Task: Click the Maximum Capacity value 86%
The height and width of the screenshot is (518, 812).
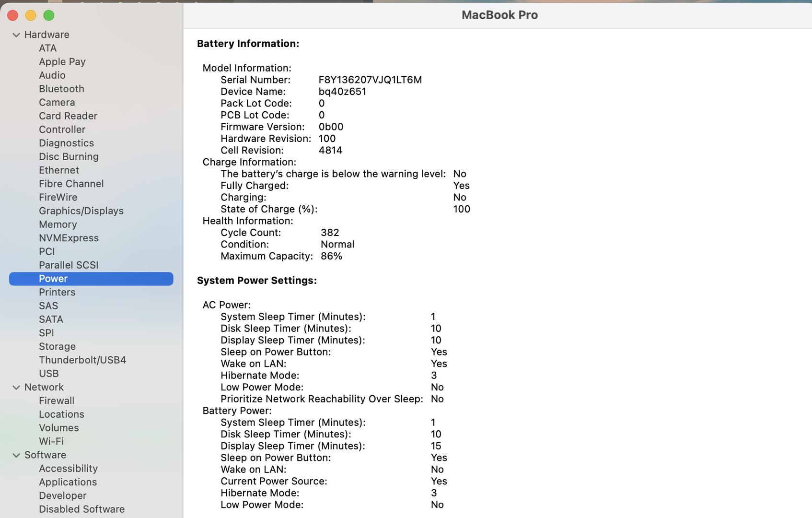Action: tap(331, 256)
